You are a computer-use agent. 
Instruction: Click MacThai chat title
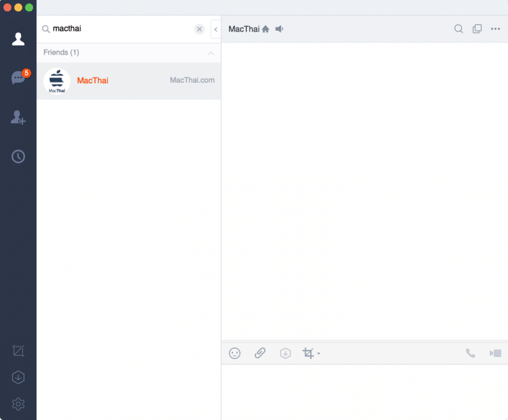click(x=244, y=29)
